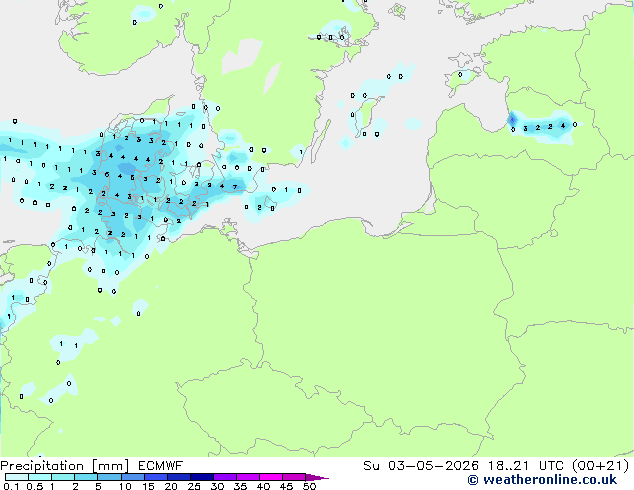Click the 30–35 mm purple legend box
This screenshot has width=634, height=490.
click(225, 477)
